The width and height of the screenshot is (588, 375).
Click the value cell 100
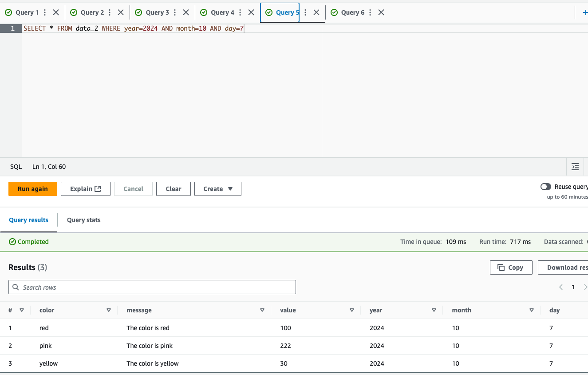(x=286, y=328)
